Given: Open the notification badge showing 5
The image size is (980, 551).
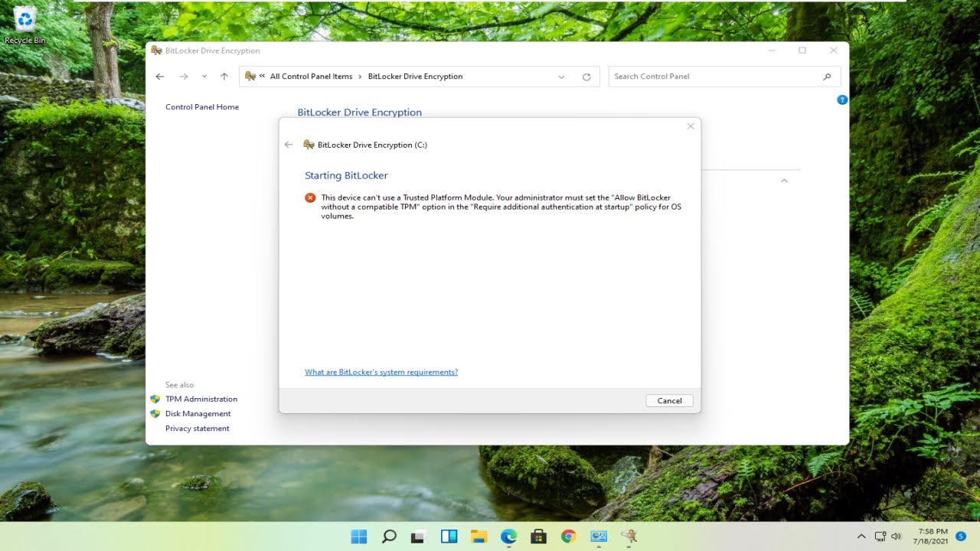Looking at the screenshot, I should 961,536.
